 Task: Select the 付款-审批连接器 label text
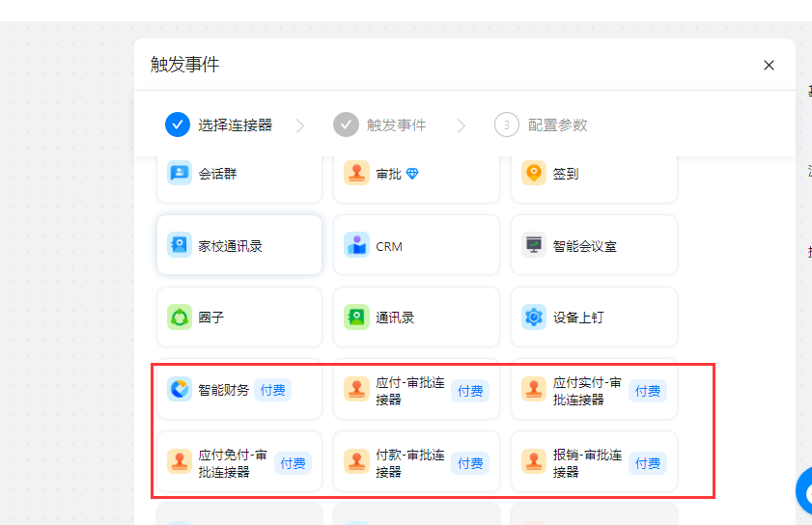coord(410,463)
